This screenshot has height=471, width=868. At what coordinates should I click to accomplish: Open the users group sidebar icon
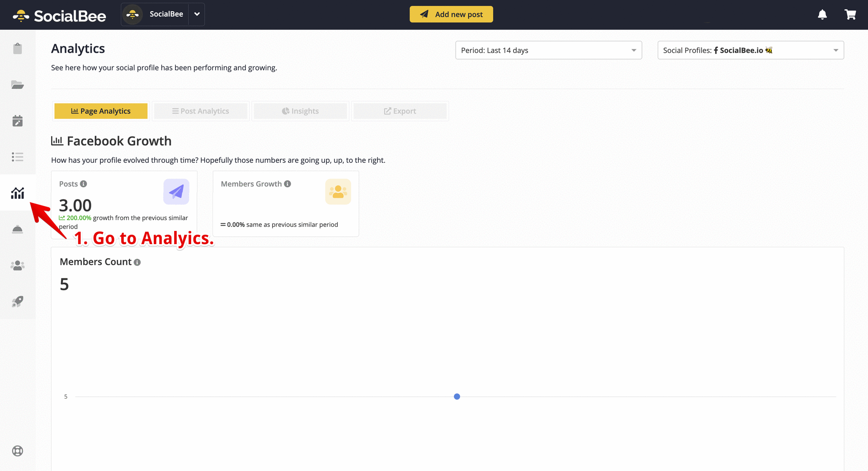click(17, 265)
